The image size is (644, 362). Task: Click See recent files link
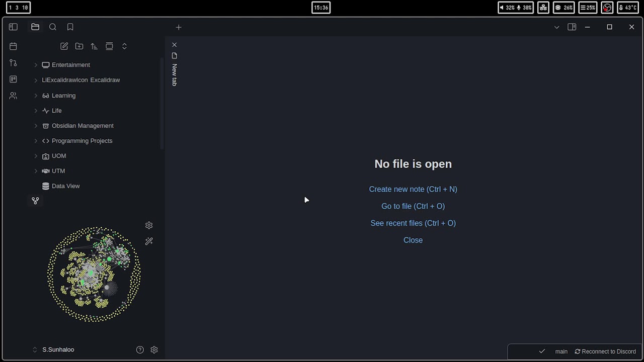tap(413, 223)
